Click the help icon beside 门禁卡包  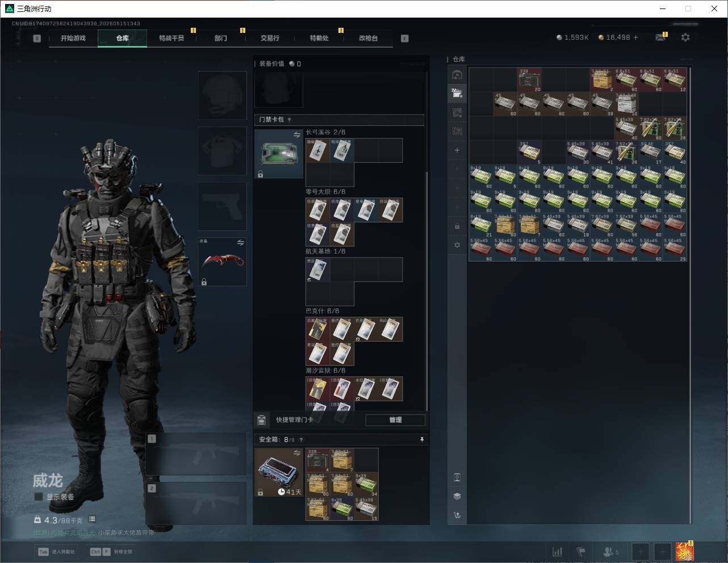290,120
